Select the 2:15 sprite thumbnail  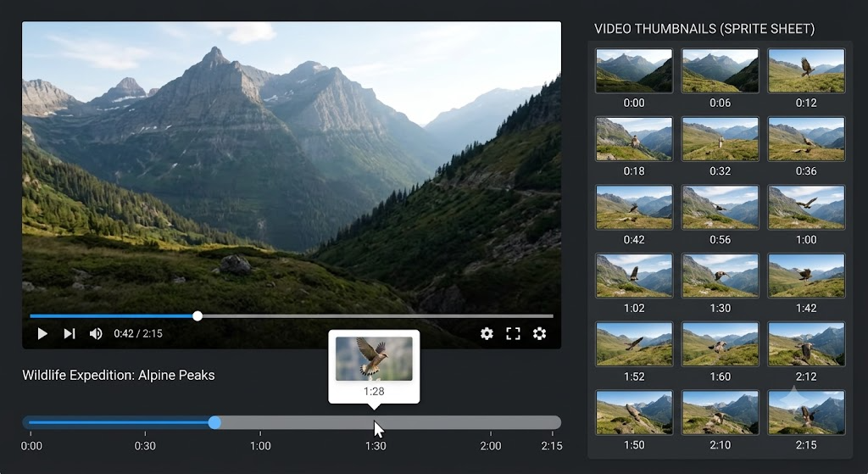(807, 413)
